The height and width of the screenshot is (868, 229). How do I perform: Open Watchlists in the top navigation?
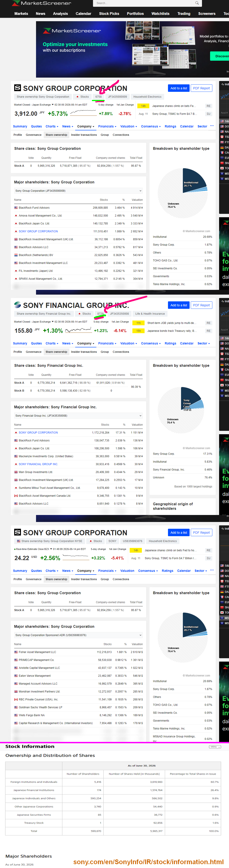click(160, 14)
